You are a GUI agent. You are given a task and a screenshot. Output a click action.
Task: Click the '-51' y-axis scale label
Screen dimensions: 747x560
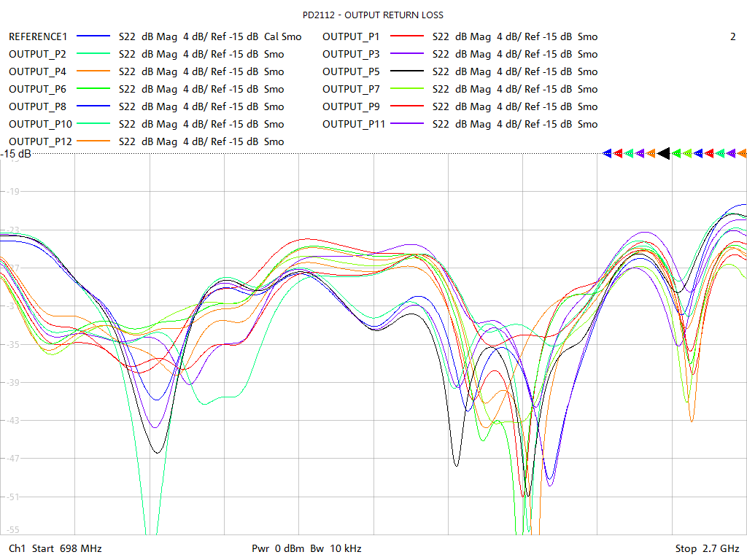point(12,497)
